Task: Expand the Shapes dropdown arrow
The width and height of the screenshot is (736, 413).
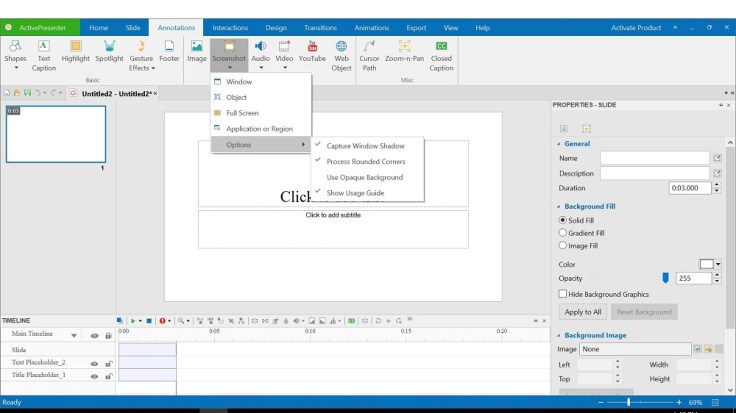Action: click(16, 68)
